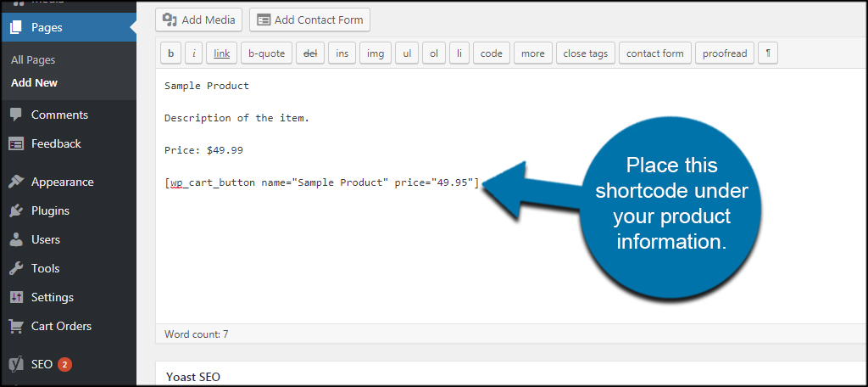Viewport: 868px width, 387px height.
Task: Click the contact form toolbar button
Action: (655, 53)
